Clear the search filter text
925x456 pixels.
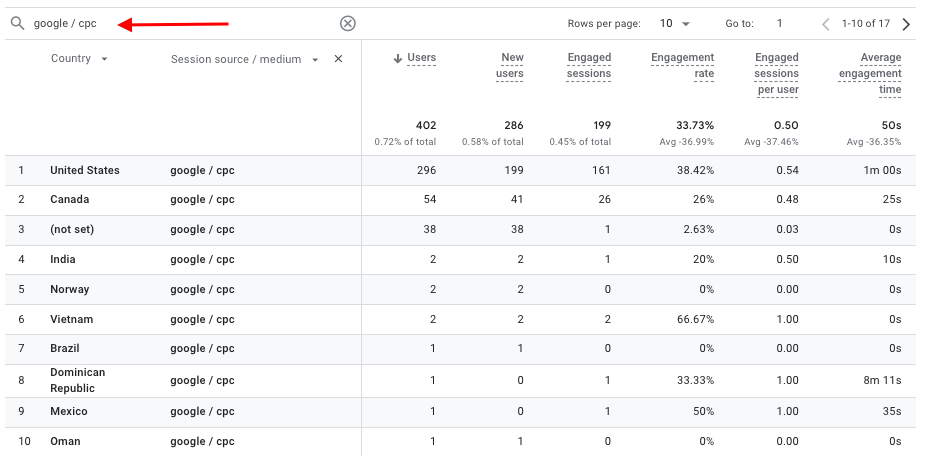click(x=347, y=24)
